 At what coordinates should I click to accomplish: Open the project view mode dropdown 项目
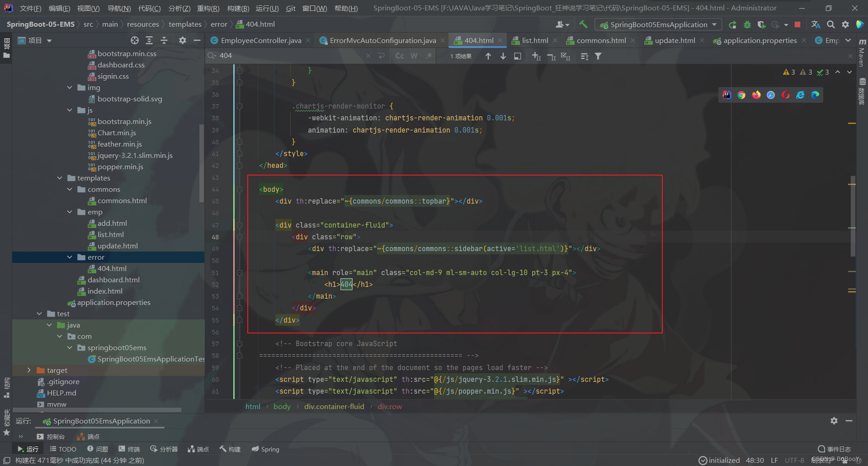pyautogui.click(x=35, y=41)
